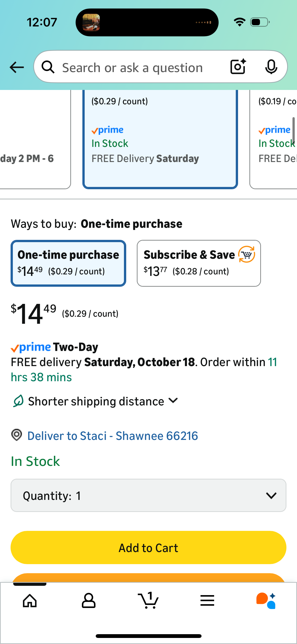Open the cart tab
The image size is (297, 644).
coord(148,600)
